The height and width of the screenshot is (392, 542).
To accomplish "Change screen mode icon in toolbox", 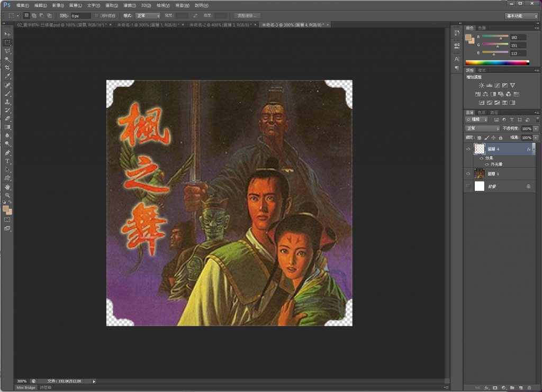I will pos(7,229).
